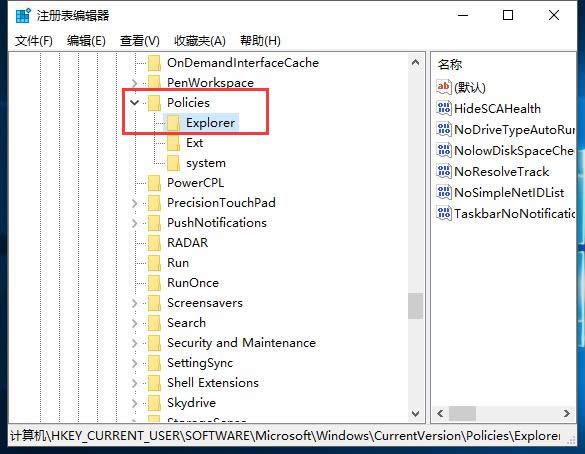Select the HideSCAHealth value name

point(497,109)
